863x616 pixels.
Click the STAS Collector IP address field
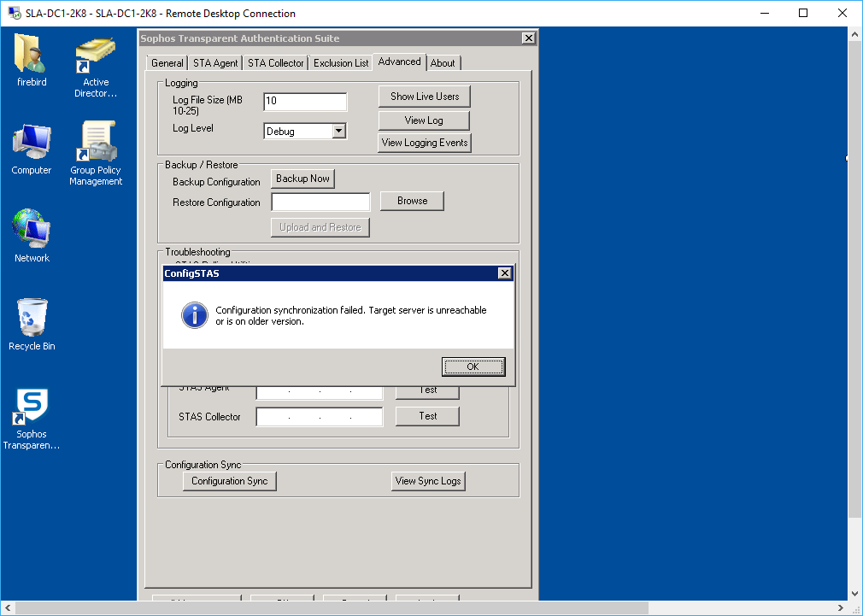coord(320,417)
